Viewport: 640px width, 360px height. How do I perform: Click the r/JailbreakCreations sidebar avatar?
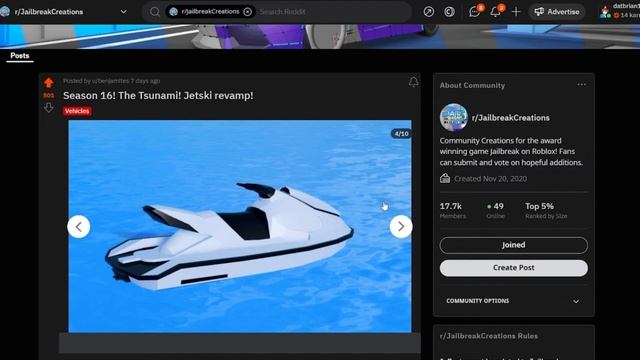point(453,118)
